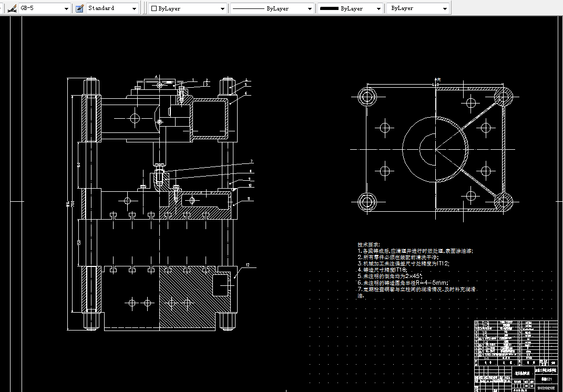Open the color control ByLayer dropdown
This screenshot has width=563, height=392.
point(222,8)
